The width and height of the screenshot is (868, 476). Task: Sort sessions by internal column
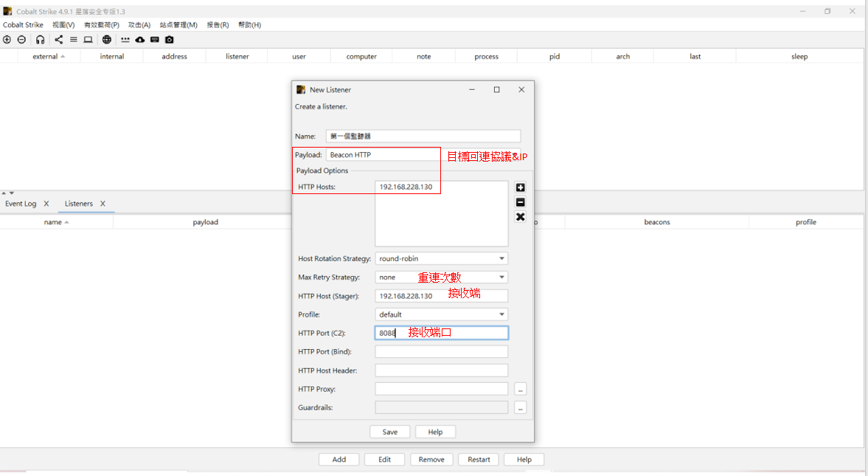click(x=112, y=57)
